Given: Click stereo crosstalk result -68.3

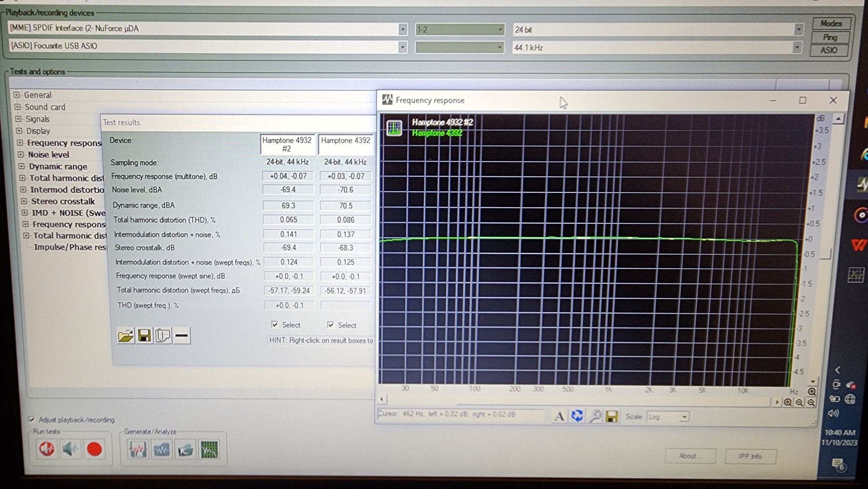Looking at the screenshot, I should [x=346, y=247].
